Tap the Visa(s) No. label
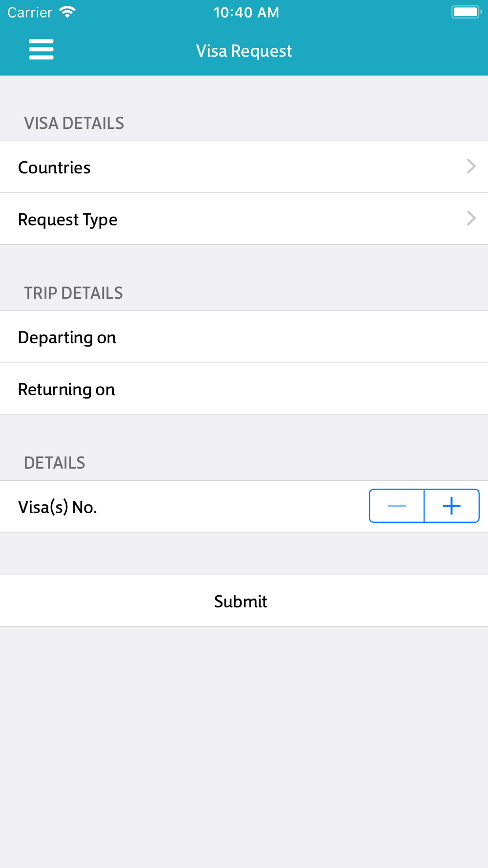Screen dimensions: 488x868 pos(58,507)
